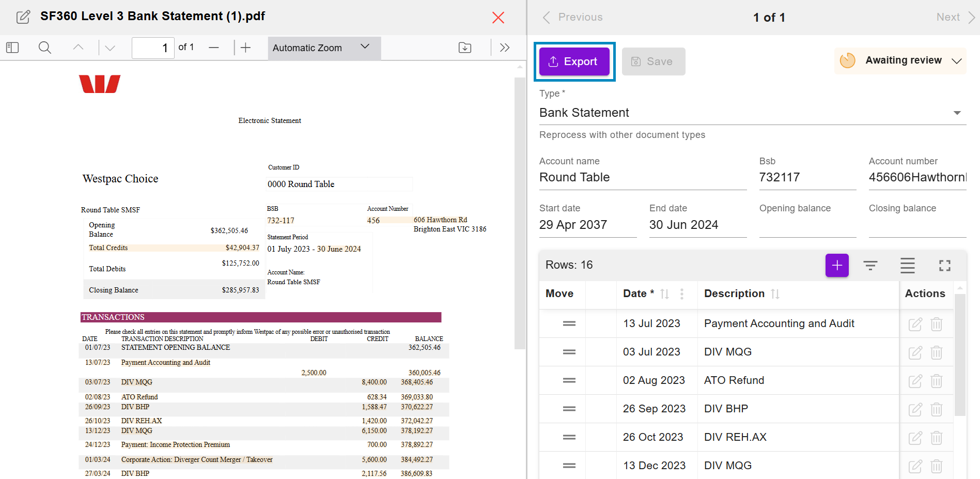Open the find-in-document magnifier
The image size is (980, 479).
[x=45, y=48]
